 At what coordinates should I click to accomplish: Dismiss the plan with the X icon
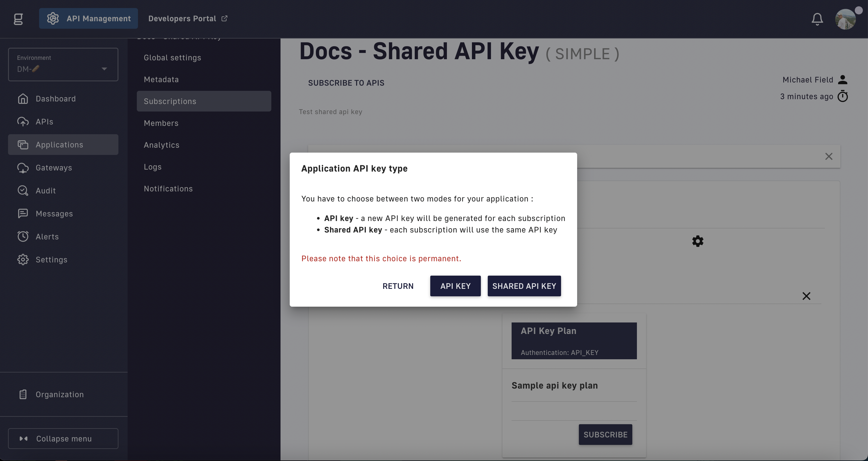[x=807, y=295]
